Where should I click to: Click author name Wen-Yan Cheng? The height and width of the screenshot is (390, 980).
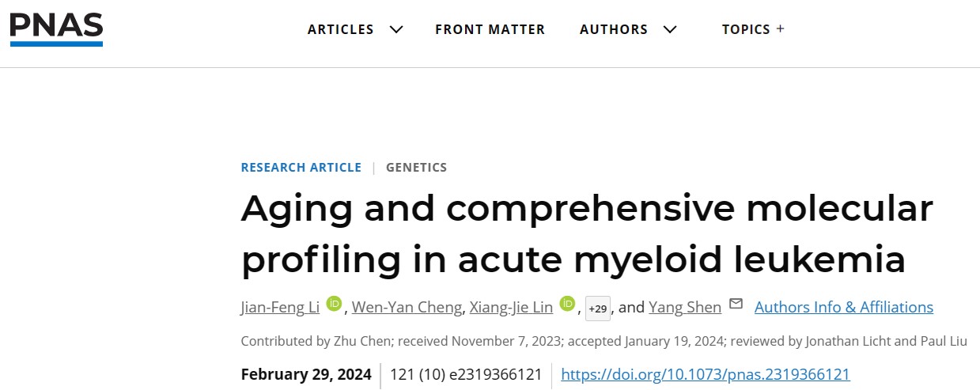(407, 307)
